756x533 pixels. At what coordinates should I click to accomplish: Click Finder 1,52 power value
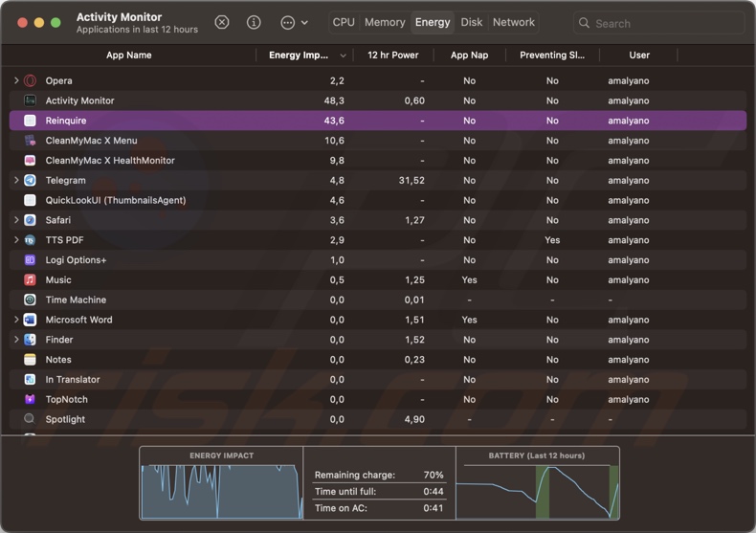point(414,340)
